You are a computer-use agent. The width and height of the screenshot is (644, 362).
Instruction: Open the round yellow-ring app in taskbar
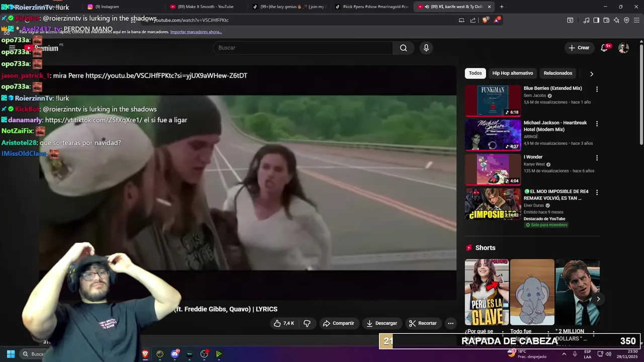point(160,354)
